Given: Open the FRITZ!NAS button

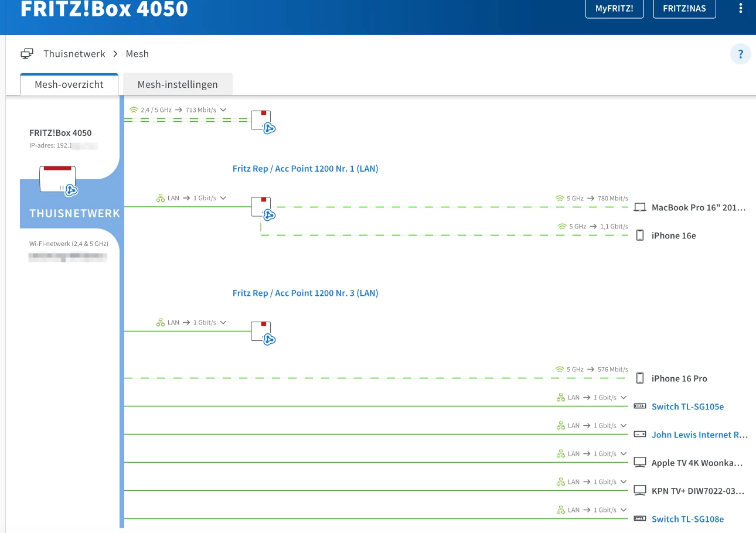Looking at the screenshot, I should 685,9.
